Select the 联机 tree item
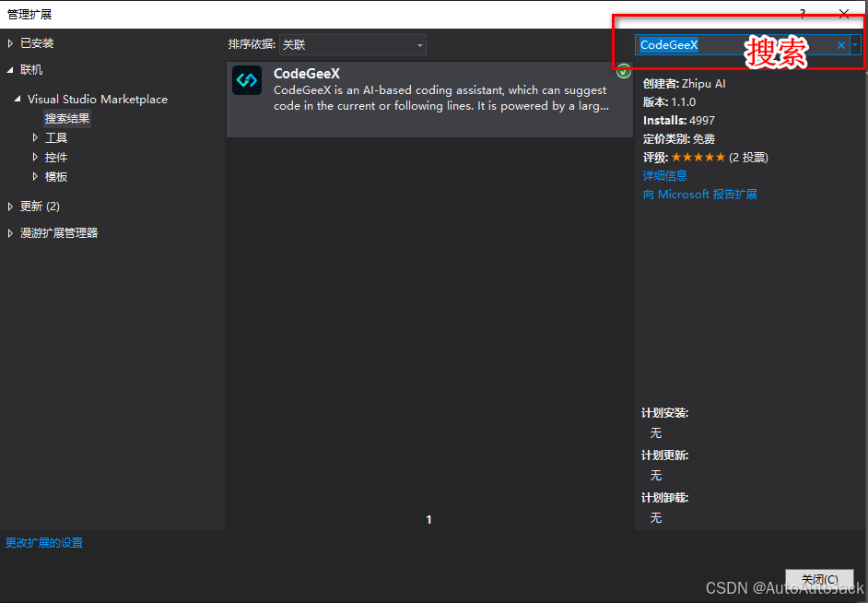This screenshot has height=603, width=868. (x=31, y=70)
